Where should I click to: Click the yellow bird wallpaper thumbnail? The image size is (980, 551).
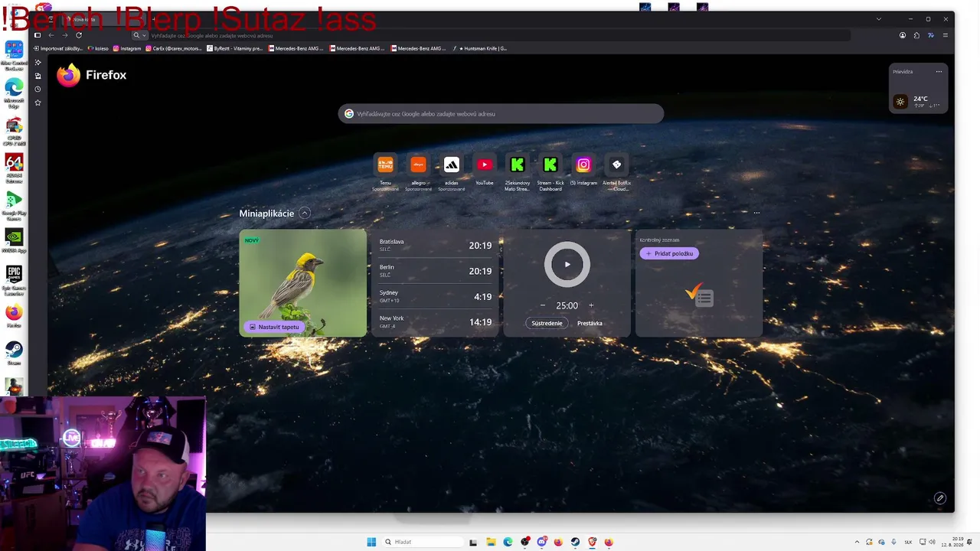(x=303, y=283)
